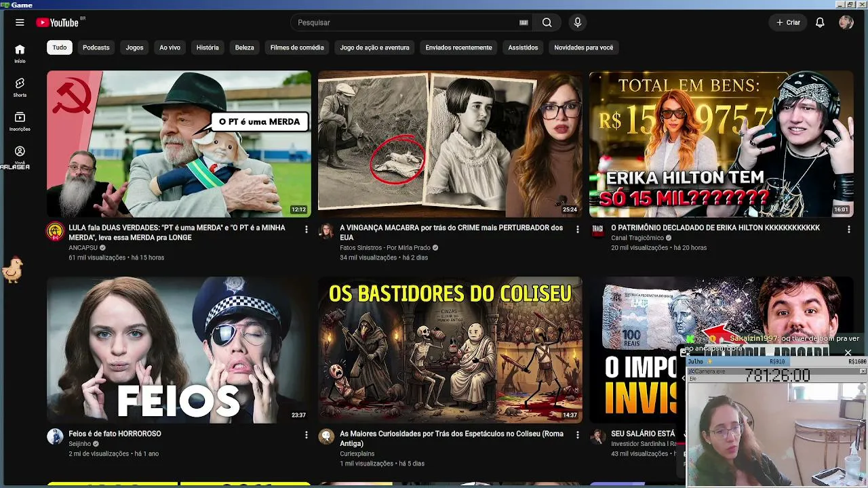
Task: Click the Criar button
Action: 788,22
